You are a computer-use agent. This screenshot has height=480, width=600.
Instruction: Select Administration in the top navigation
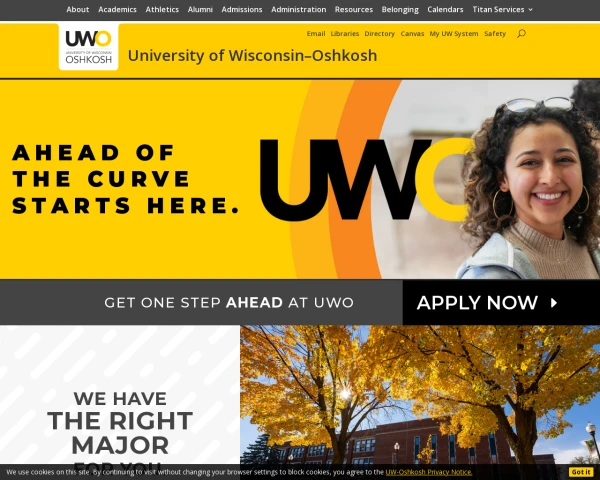[299, 10]
